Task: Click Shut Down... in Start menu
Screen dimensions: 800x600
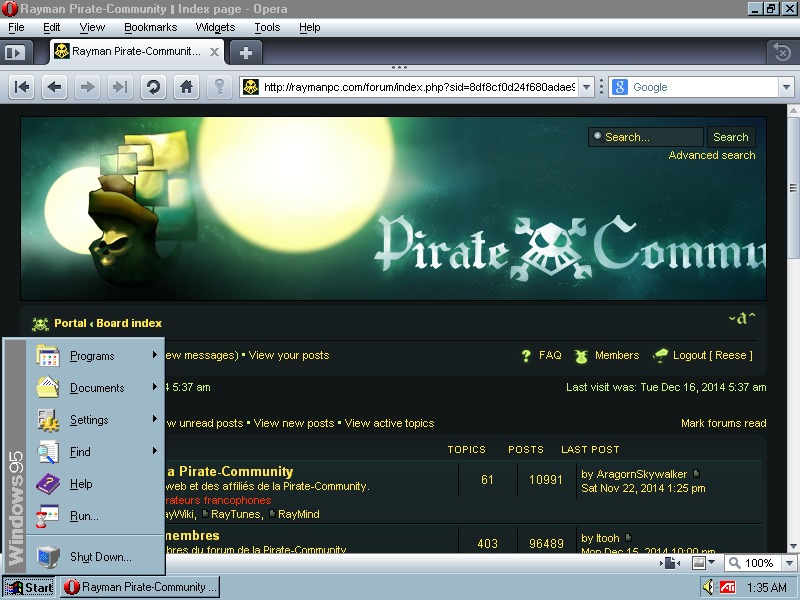Action: pyautogui.click(x=95, y=557)
